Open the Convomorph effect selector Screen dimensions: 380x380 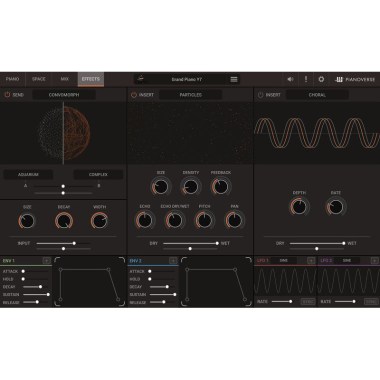[64, 95]
